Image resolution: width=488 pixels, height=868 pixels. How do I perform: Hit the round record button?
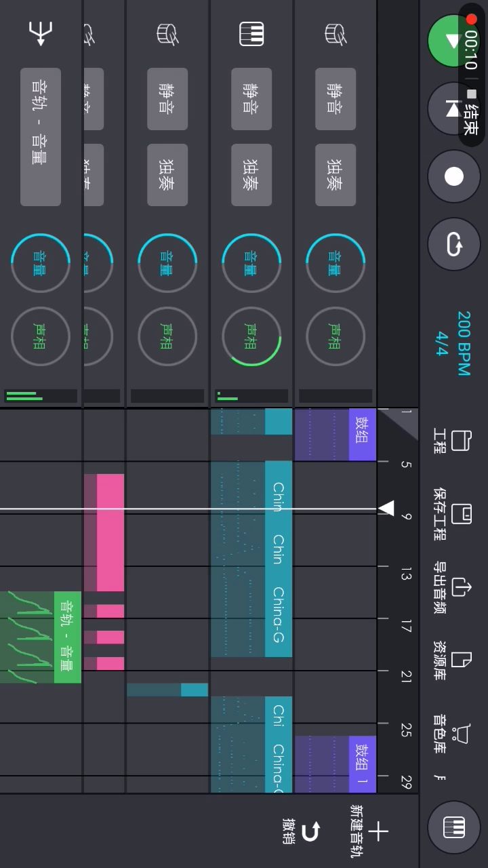click(453, 176)
